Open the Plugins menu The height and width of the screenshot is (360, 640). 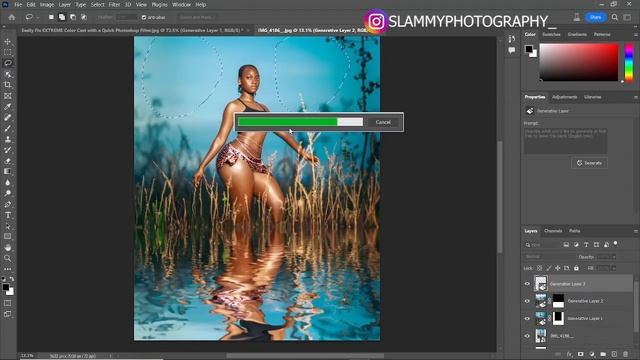(x=160, y=4)
